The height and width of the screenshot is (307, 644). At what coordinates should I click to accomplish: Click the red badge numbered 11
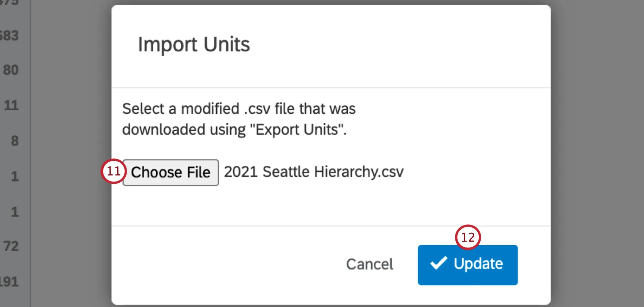113,172
